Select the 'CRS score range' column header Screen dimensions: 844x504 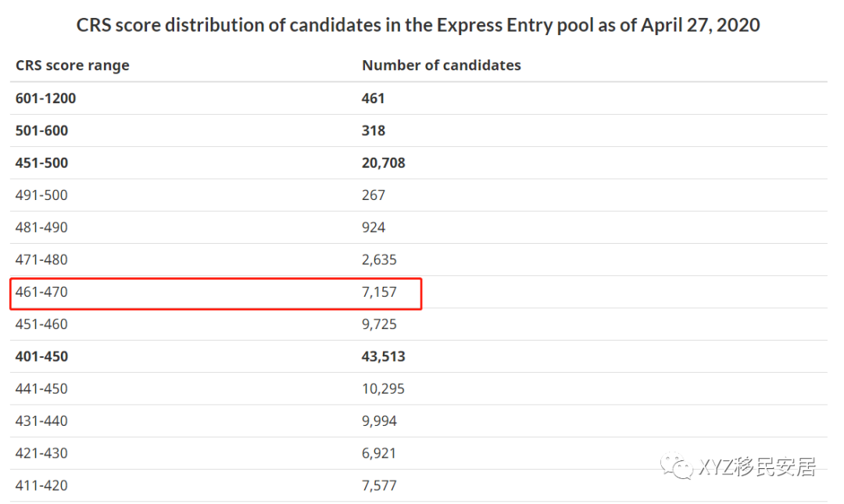point(73,66)
